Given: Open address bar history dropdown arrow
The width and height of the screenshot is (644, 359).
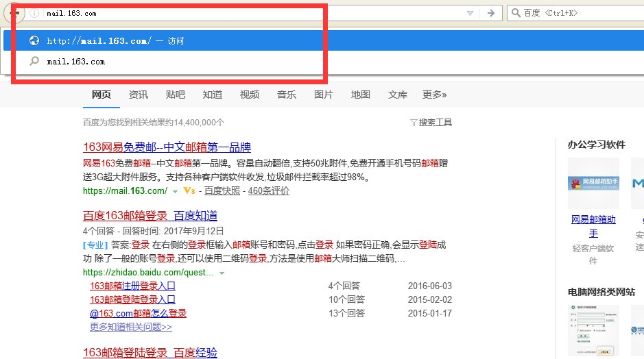Looking at the screenshot, I should (470, 13).
